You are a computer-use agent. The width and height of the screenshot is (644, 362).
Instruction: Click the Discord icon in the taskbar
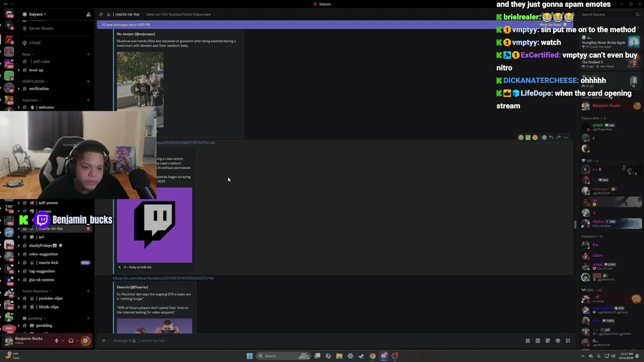click(x=384, y=356)
